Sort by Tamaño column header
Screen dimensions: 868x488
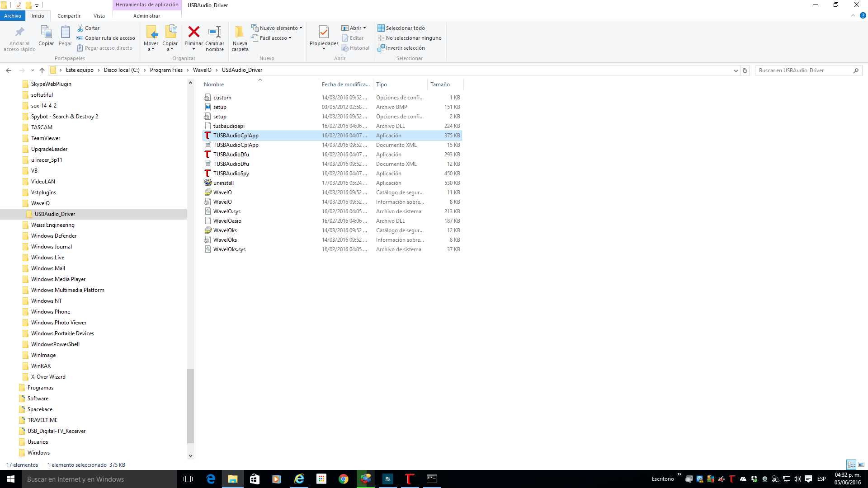click(x=440, y=84)
